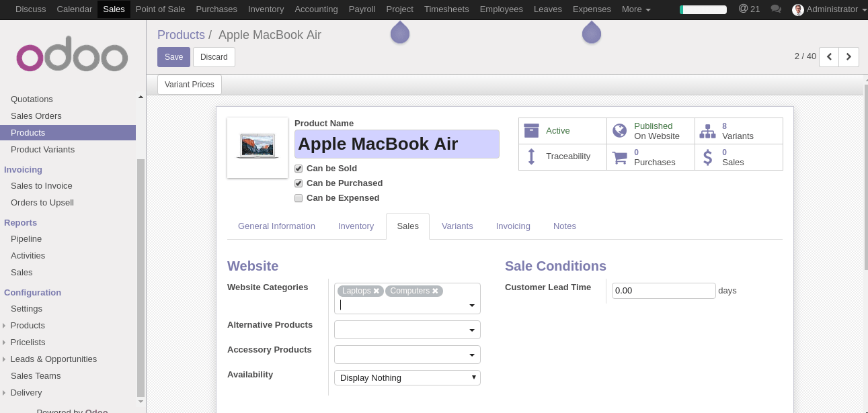Image resolution: width=868 pixels, height=413 pixels.
Task: Click the Traceability arrows icon
Action: click(x=531, y=156)
